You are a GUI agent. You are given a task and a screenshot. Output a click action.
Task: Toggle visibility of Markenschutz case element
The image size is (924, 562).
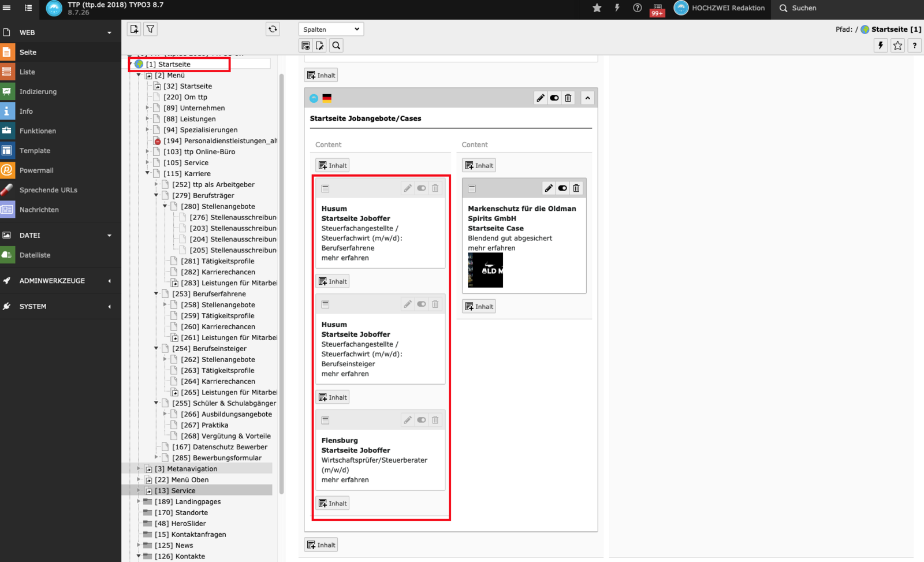(x=562, y=188)
